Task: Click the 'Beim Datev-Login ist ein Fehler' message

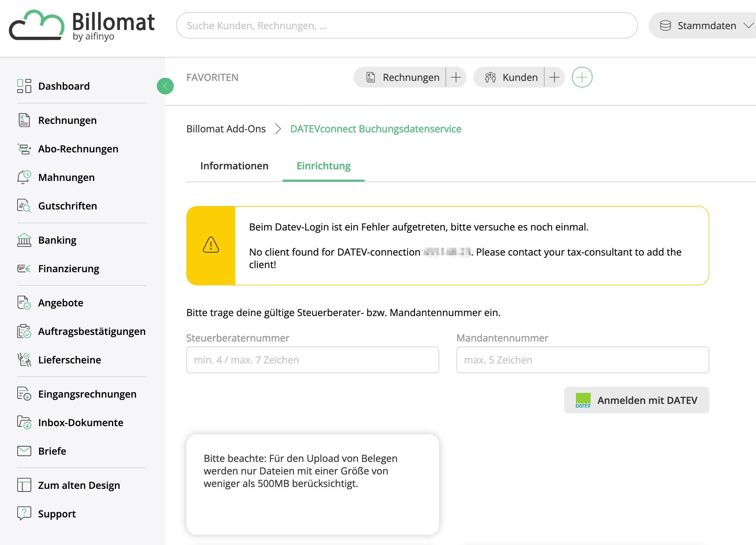Action: [x=419, y=227]
